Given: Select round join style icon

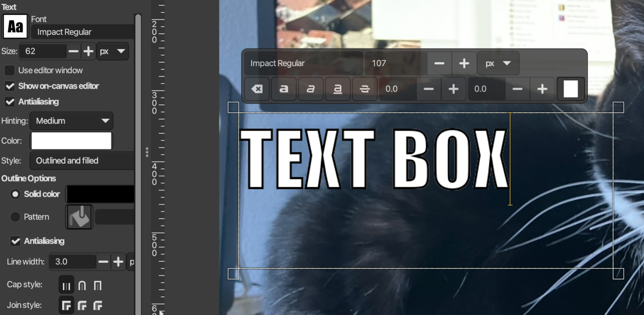Looking at the screenshot, I should (x=82, y=305).
